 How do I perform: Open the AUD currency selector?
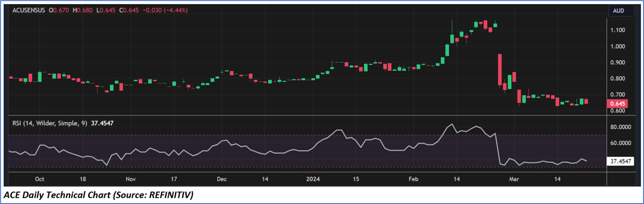[619, 10]
